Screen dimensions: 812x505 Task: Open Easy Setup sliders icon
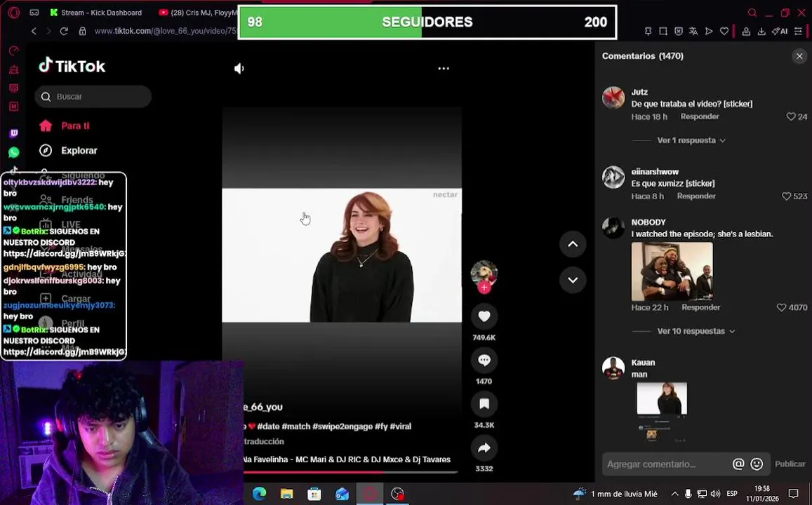799,32
